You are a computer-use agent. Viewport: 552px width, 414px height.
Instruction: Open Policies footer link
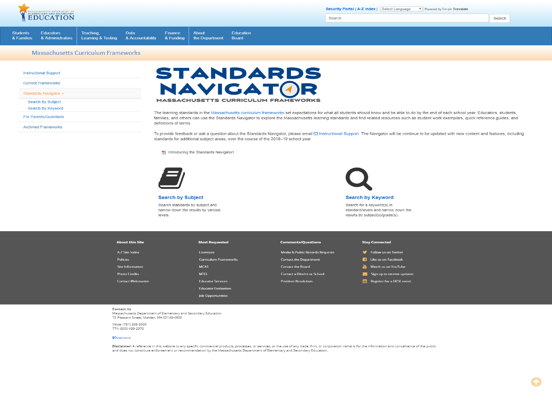coord(123,259)
